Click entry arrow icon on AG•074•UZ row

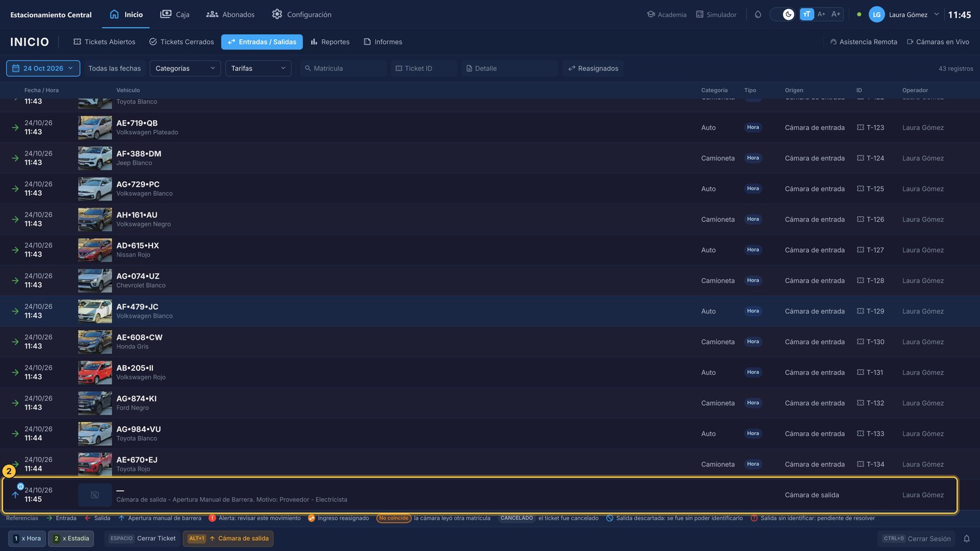[x=15, y=280]
